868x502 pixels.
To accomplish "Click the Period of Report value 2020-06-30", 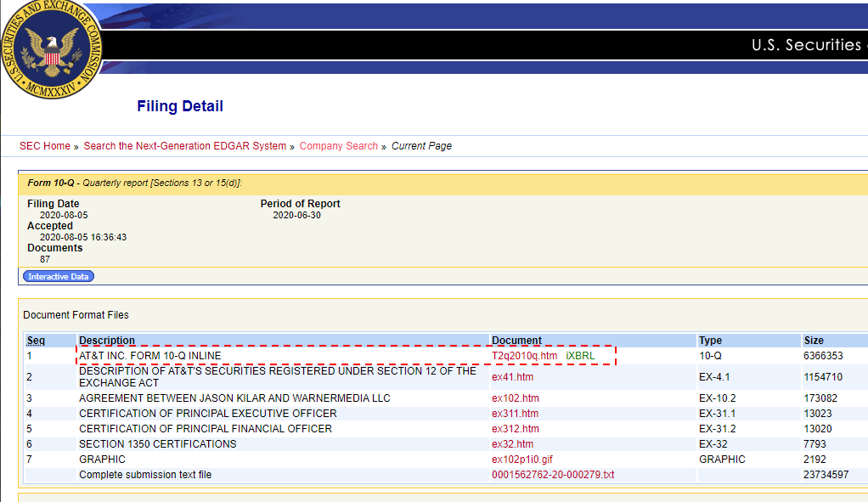I will tap(296, 215).
